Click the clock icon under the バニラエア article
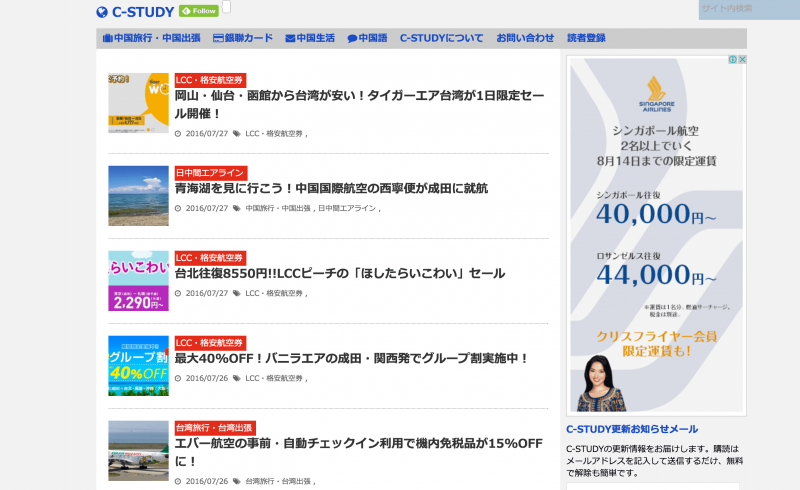The height and width of the screenshot is (490, 800). [x=178, y=378]
